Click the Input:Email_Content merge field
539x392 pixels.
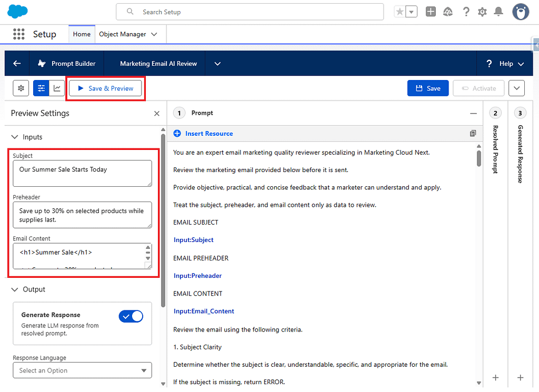204,311
